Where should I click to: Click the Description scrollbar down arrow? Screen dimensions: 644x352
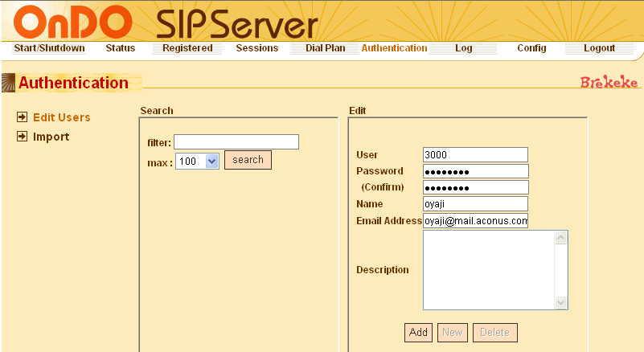click(x=561, y=303)
